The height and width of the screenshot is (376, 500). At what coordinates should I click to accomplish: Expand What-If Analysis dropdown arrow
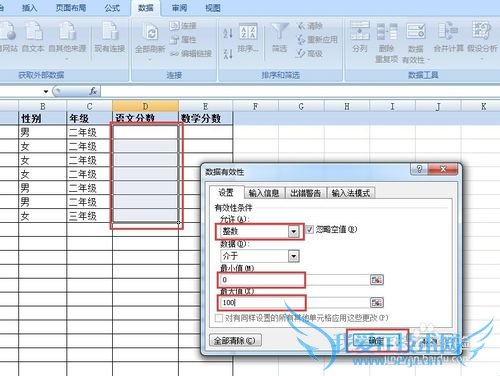(x=482, y=59)
